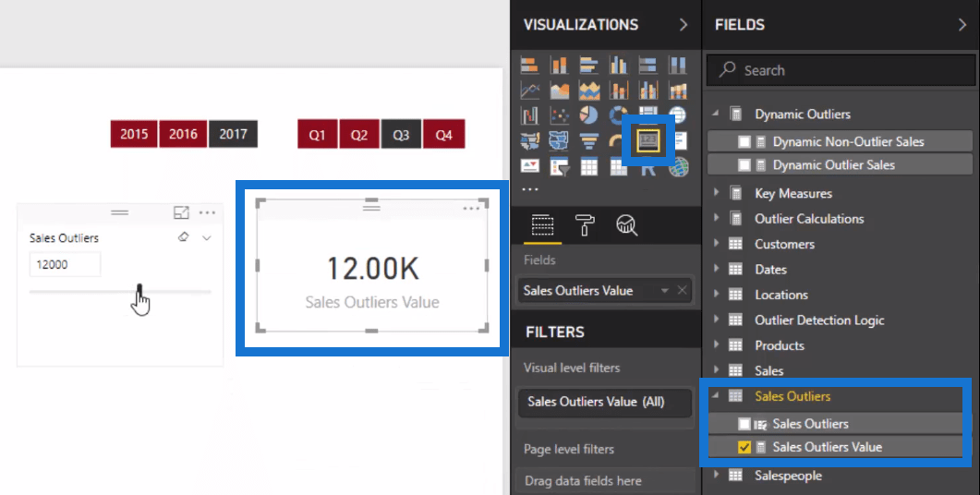980x495 pixels.
Task: Select the Card visual with 123
Action: [648, 140]
